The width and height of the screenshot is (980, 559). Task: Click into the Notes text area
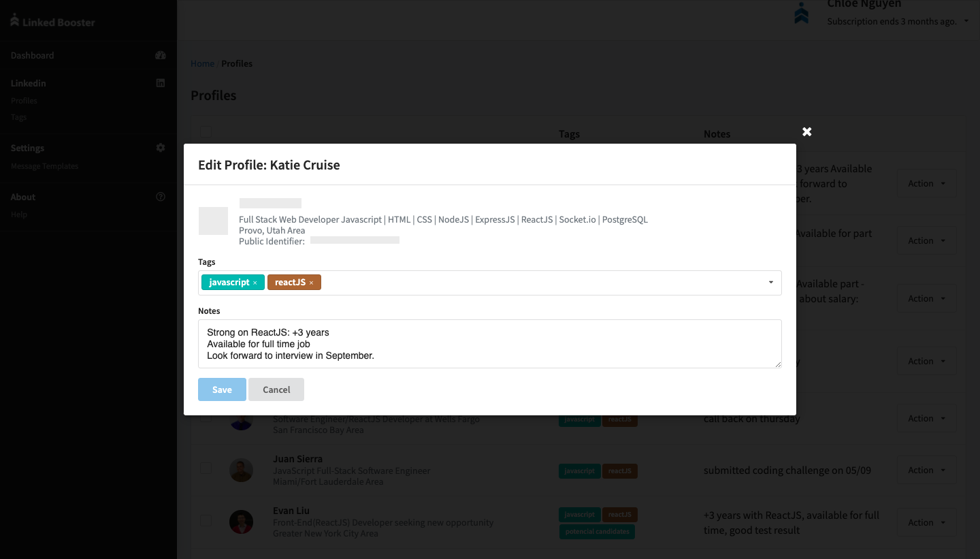point(489,344)
